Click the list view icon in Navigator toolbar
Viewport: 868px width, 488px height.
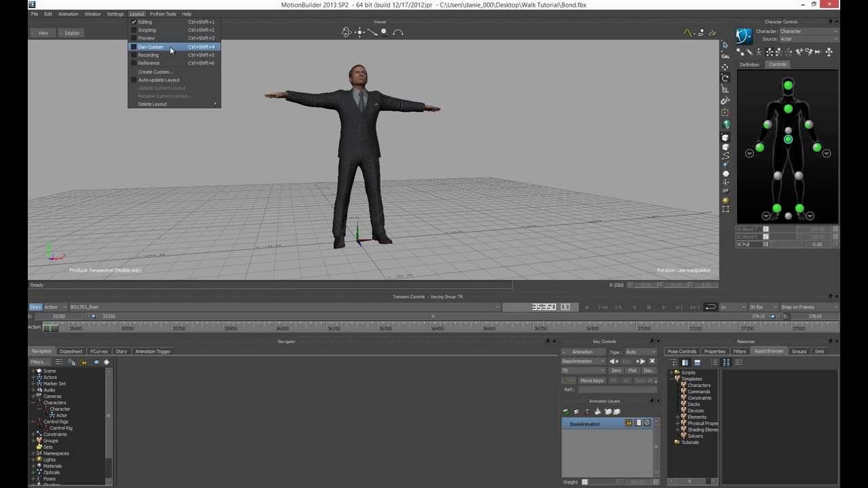[x=59, y=362]
